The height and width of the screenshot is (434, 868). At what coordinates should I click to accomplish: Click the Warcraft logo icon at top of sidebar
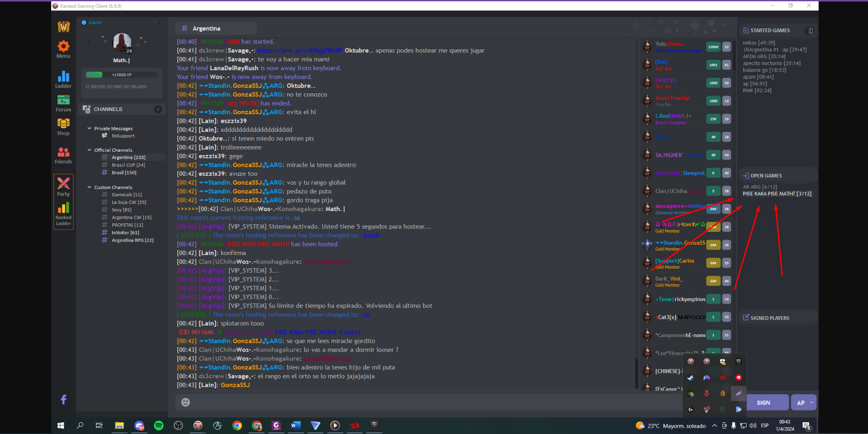(x=63, y=27)
